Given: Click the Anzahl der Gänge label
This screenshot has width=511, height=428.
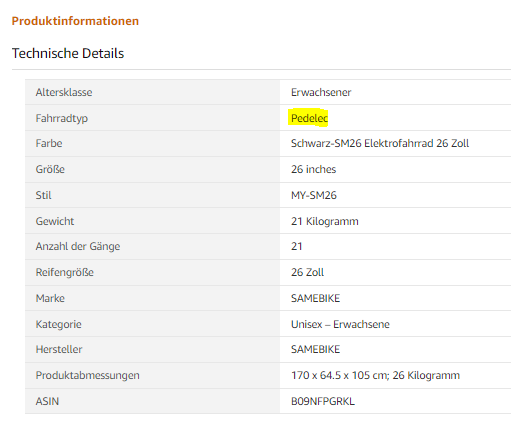Looking at the screenshot, I should point(78,246).
